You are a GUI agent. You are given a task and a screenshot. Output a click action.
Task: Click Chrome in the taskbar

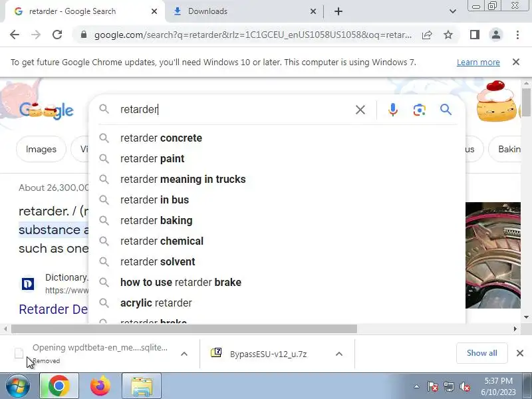pos(59,386)
